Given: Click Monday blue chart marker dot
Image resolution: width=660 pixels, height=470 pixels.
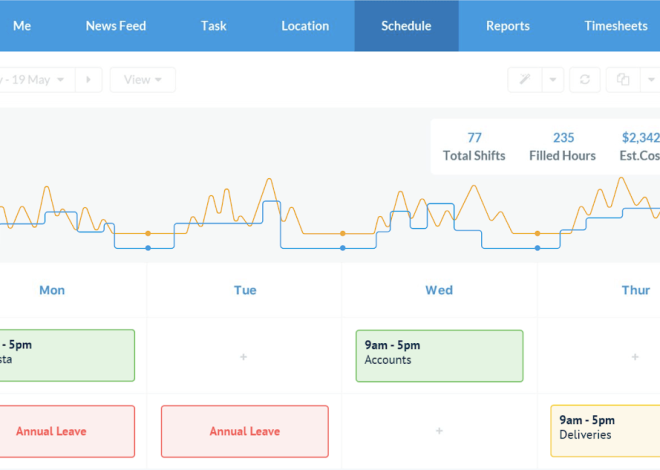Looking at the screenshot, I should (148, 248).
